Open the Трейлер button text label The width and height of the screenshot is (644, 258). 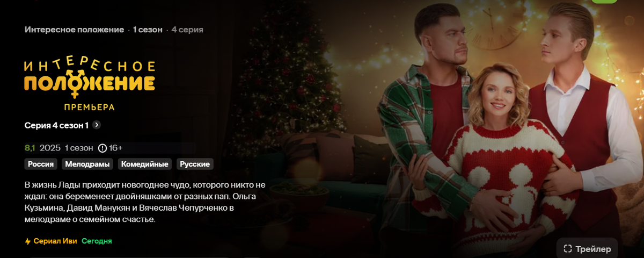point(593,249)
